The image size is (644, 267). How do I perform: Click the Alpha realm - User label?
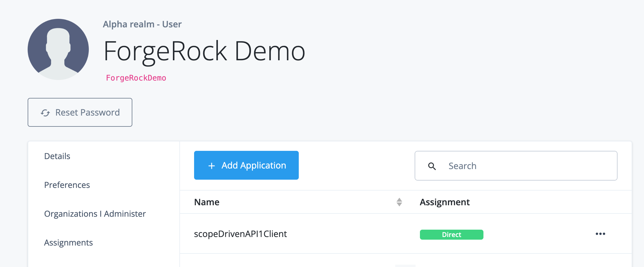point(142,24)
